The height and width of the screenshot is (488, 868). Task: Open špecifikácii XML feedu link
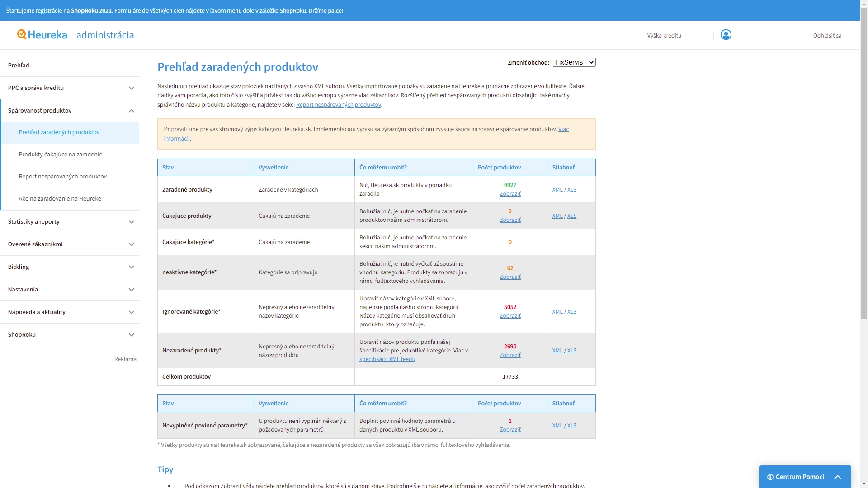pyautogui.click(x=387, y=359)
